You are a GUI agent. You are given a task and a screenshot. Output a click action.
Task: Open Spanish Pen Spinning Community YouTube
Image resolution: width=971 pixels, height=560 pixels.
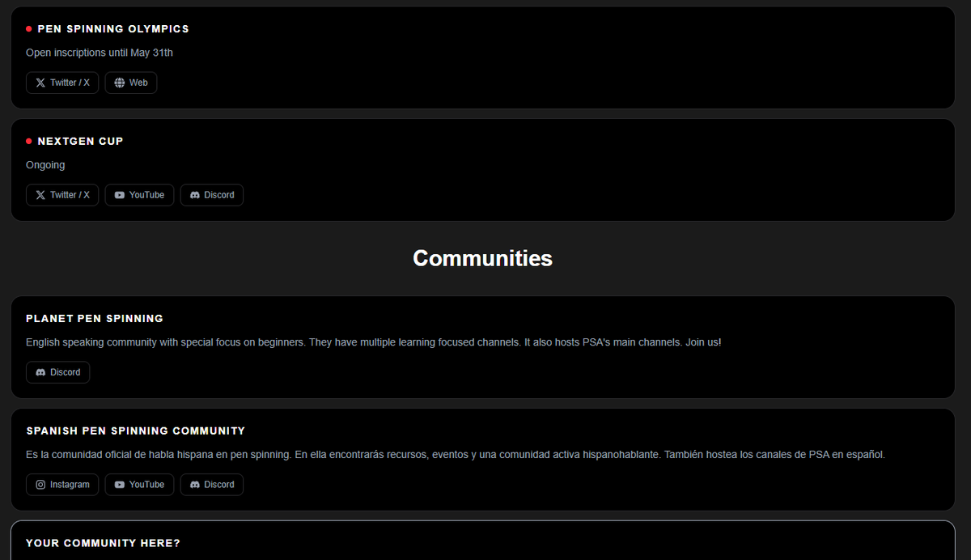[x=139, y=485]
